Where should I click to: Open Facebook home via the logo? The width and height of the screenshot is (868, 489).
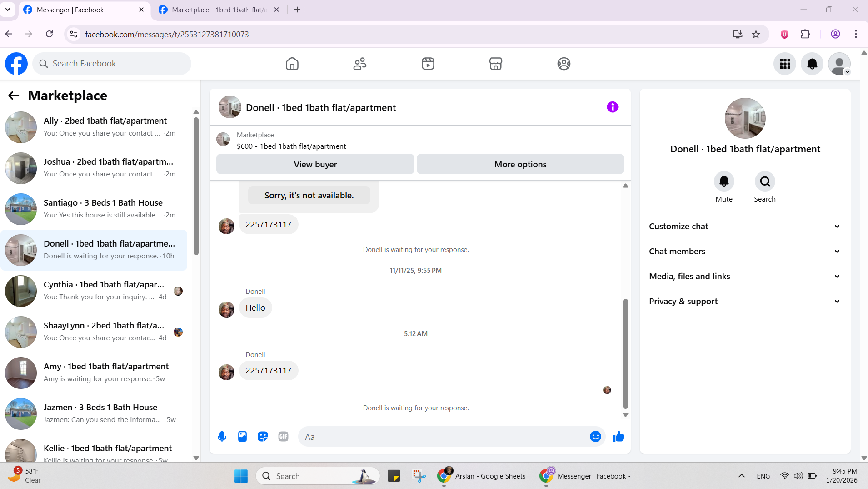tap(16, 64)
